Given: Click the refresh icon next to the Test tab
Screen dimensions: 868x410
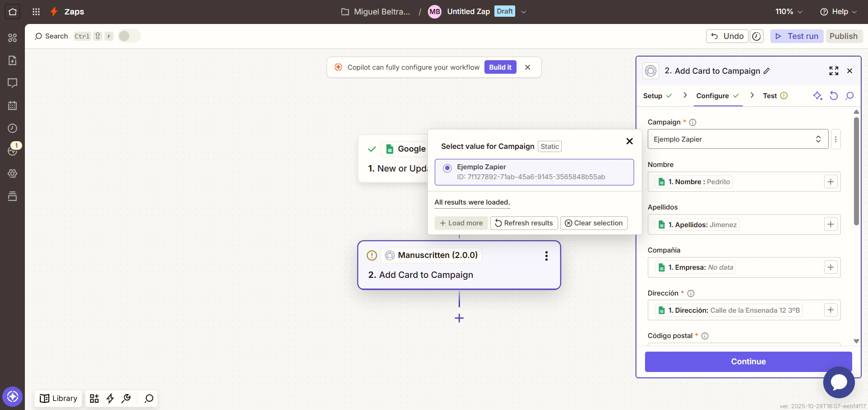Looking at the screenshot, I should 834,95.
